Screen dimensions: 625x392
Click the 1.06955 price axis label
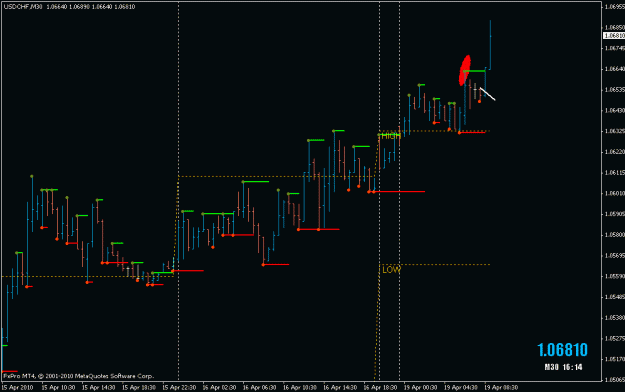point(615,7)
